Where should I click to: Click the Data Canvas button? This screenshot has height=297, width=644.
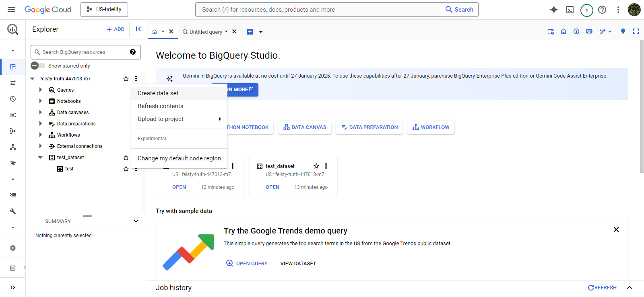pyautogui.click(x=305, y=127)
